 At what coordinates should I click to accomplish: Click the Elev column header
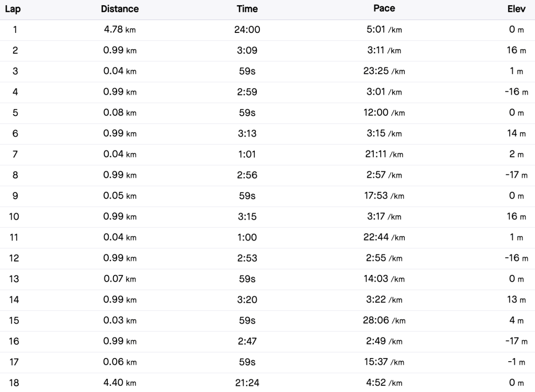(516, 9)
